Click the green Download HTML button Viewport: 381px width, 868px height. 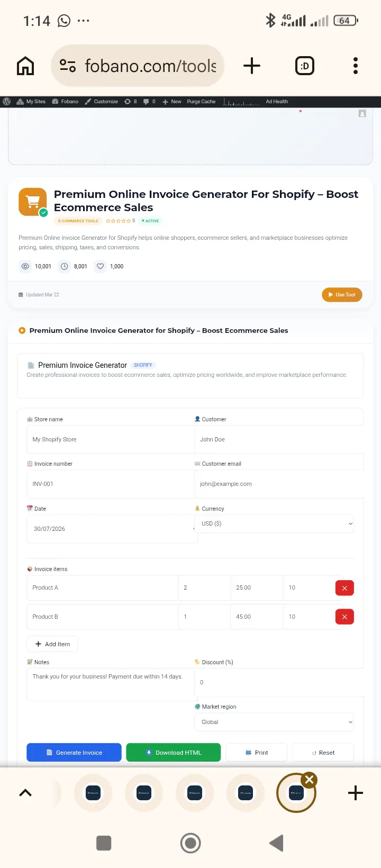[174, 753]
